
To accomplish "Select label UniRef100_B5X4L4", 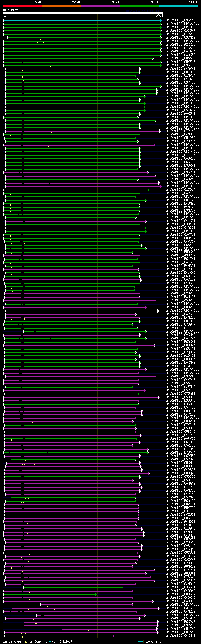I will point(180,245).
